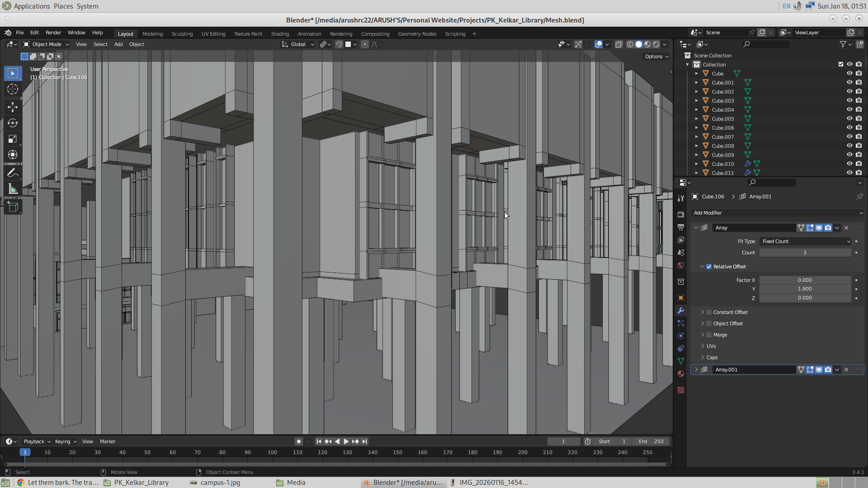This screenshot has height=488, width=868.
Task: Open the viewport Options button
Action: tap(656, 56)
